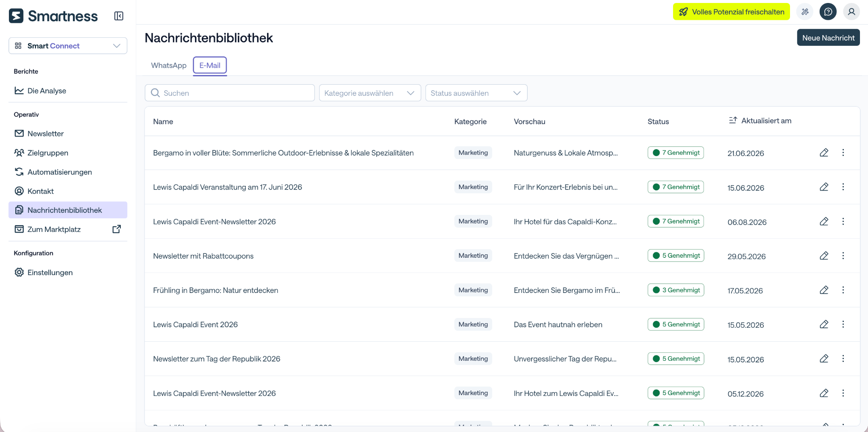Click the external link icon next to Marktplatz

(117, 229)
